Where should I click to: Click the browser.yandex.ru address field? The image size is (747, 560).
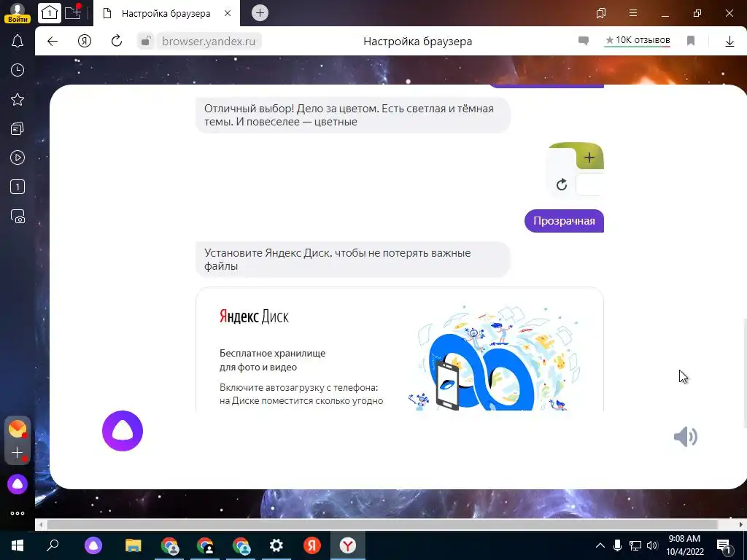(209, 42)
